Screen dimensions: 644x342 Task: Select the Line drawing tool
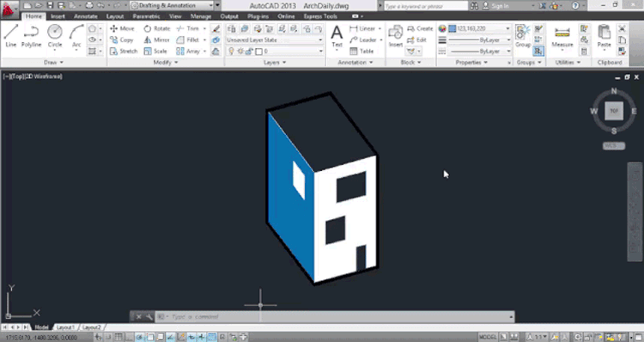click(10, 36)
